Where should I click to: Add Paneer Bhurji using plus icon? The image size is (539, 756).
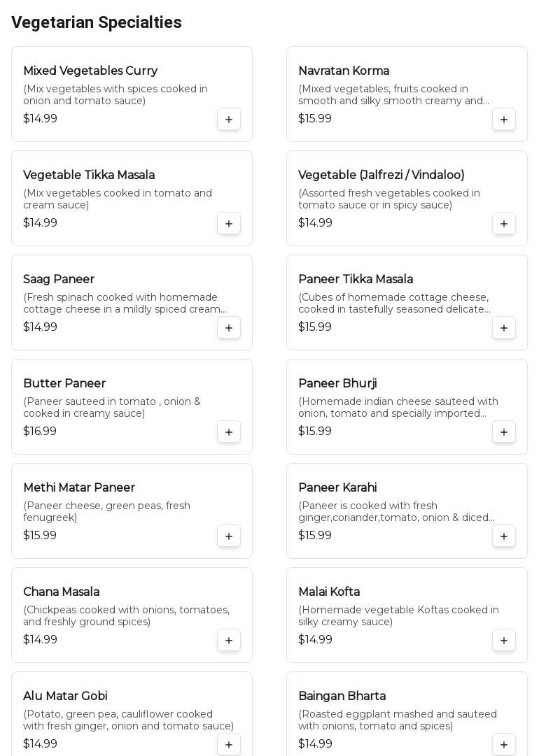pyautogui.click(x=504, y=432)
